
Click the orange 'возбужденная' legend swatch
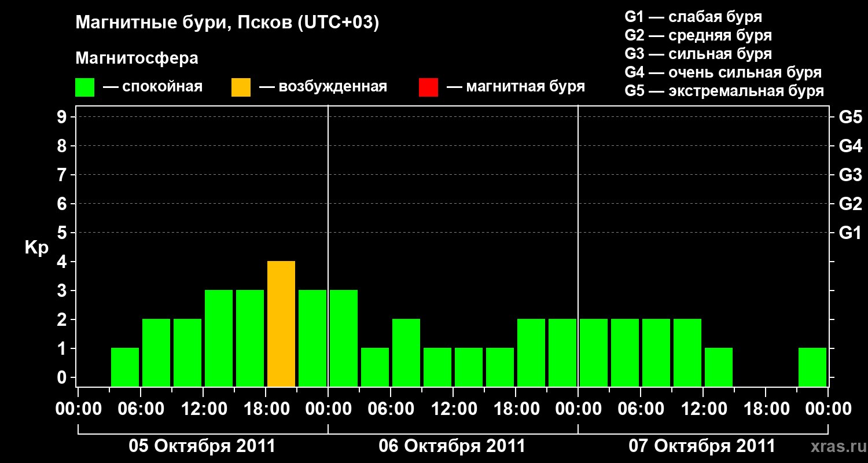(x=241, y=87)
